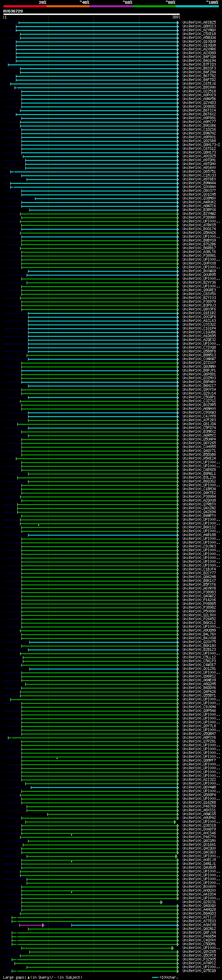Click the UniRef100_B9SVH0 label

[199, 88]
